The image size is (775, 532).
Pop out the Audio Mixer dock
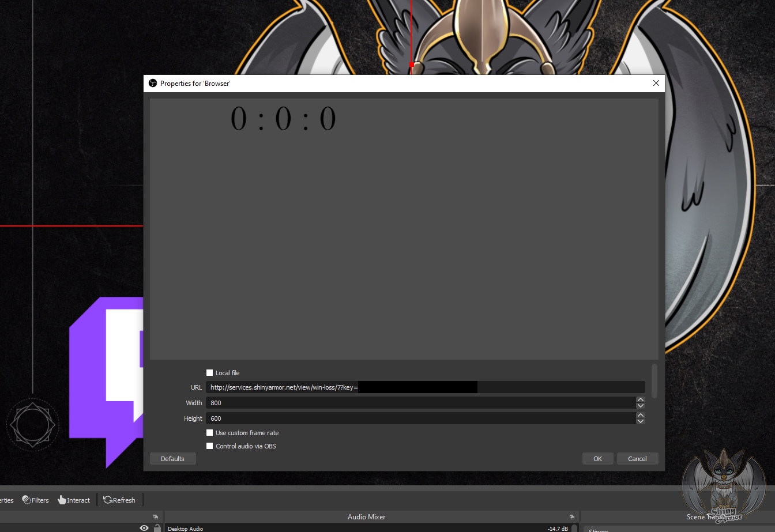pos(571,517)
